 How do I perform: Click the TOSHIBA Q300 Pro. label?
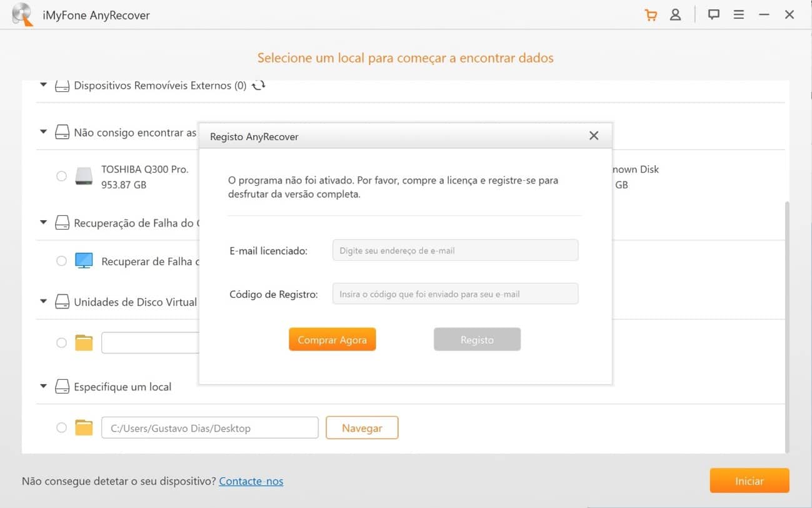tap(144, 169)
